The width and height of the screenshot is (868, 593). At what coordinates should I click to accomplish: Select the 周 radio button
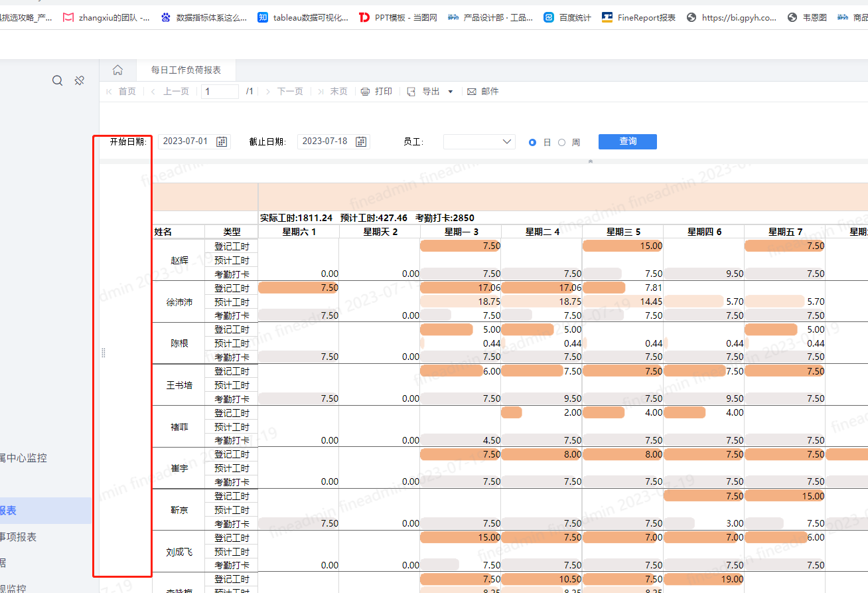(x=561, y=142)
